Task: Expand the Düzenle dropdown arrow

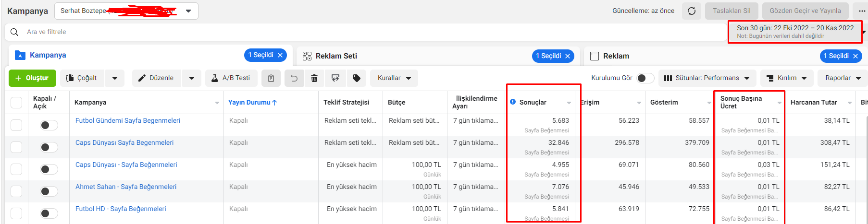Action: coord(192,78)
